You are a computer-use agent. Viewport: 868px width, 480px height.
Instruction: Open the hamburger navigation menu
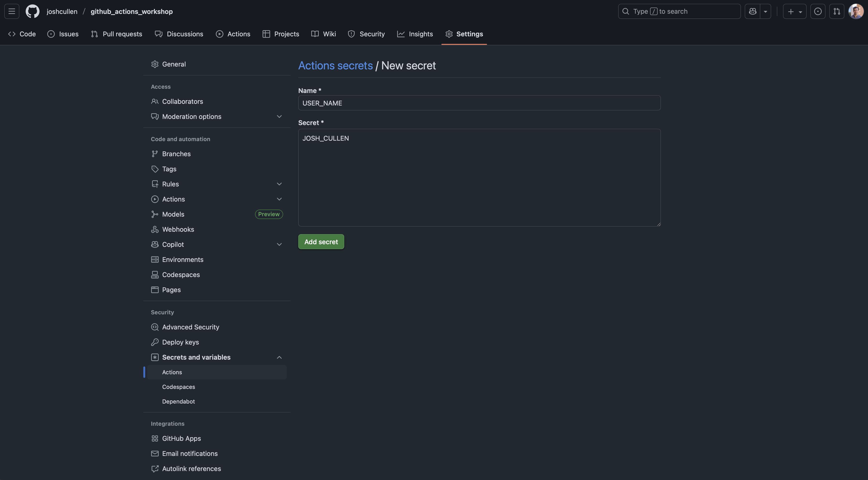(x=12, y=12)
